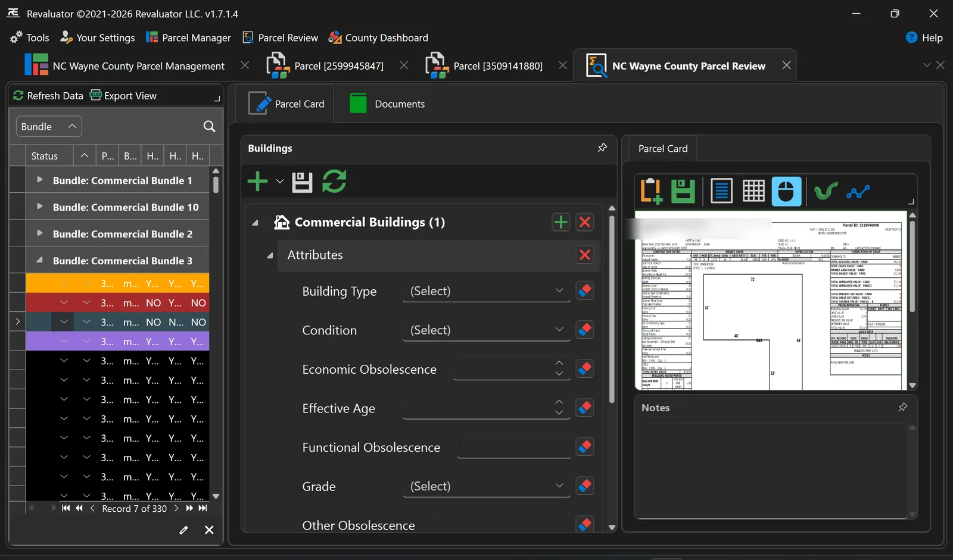The height and width of the screenshot is (560, 953).
Task: Open the Bundle grouping dropdown
Action: [49, 126]
